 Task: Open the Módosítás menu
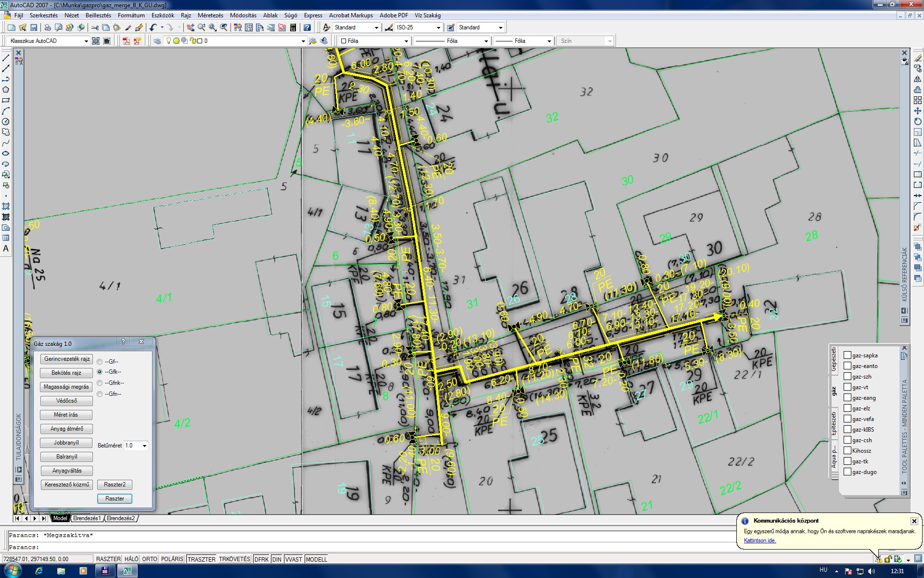click(x=243, y=15)
